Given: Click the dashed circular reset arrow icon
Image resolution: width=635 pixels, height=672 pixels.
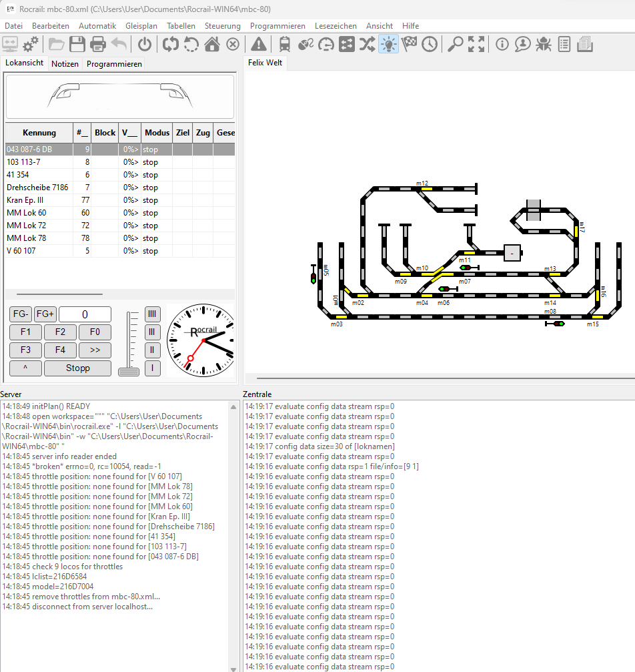Looking at the screenshot, I should pos(191,44).
